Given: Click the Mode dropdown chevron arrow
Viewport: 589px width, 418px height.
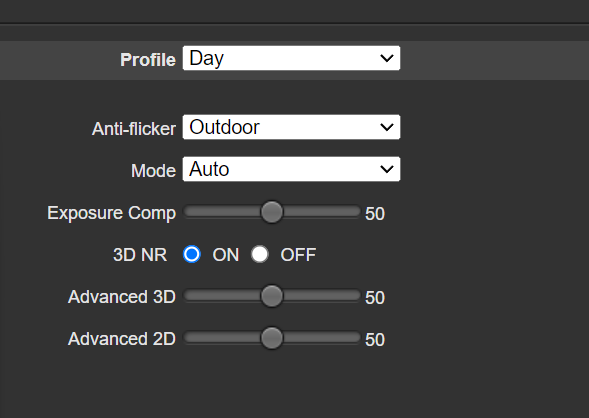Looking at the screenshot, I should click(387, 169).
